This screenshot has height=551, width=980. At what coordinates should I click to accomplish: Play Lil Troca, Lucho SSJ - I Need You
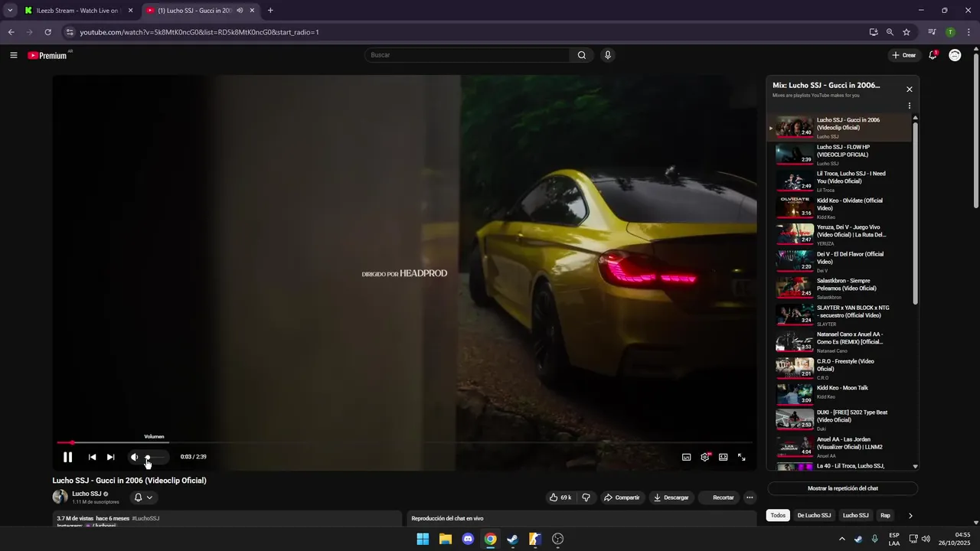pos(840,181)
